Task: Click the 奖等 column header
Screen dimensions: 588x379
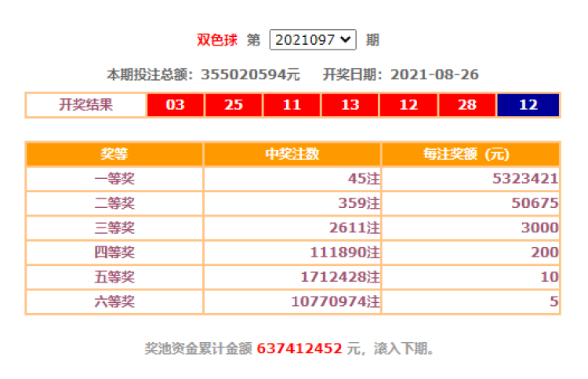Action: point(114,155)
